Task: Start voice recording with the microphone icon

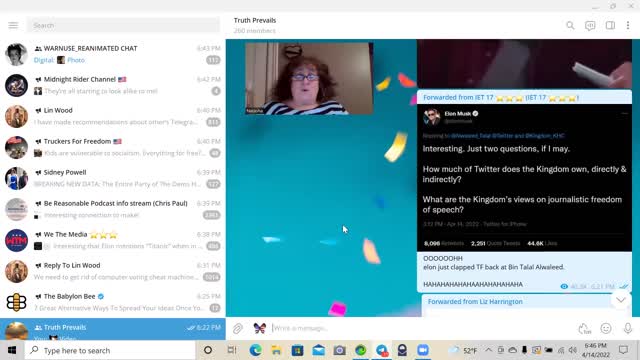Action: point(628,328)
